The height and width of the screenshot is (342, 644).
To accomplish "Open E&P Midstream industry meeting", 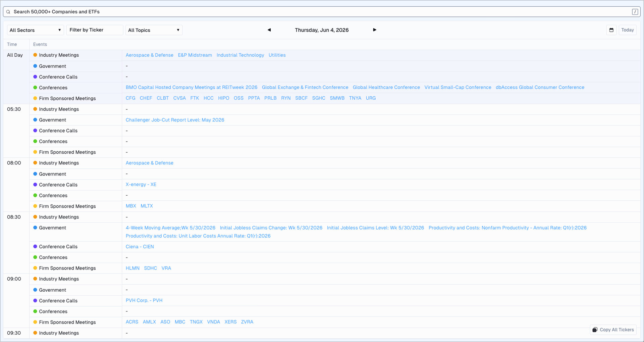I will [195, 55].
